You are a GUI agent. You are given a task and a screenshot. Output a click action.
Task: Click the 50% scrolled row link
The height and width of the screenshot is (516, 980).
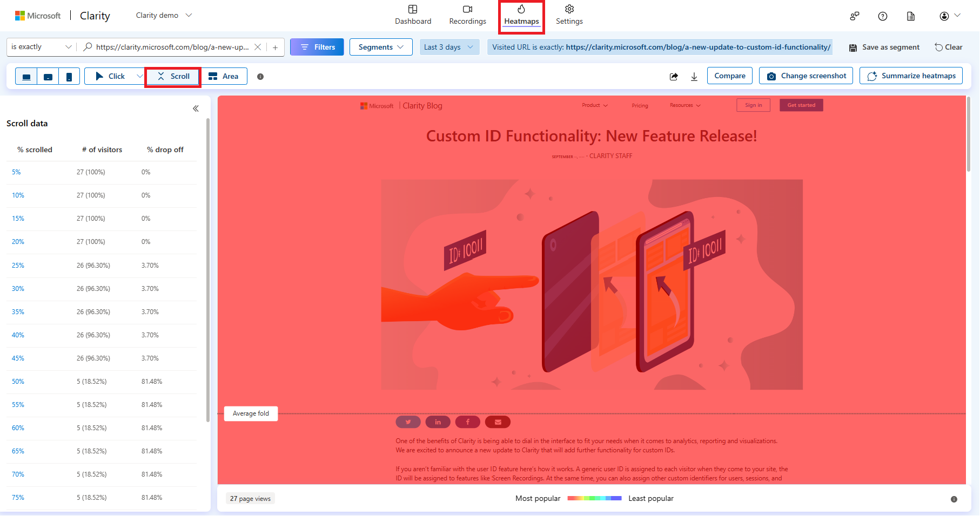click(18, 382)
